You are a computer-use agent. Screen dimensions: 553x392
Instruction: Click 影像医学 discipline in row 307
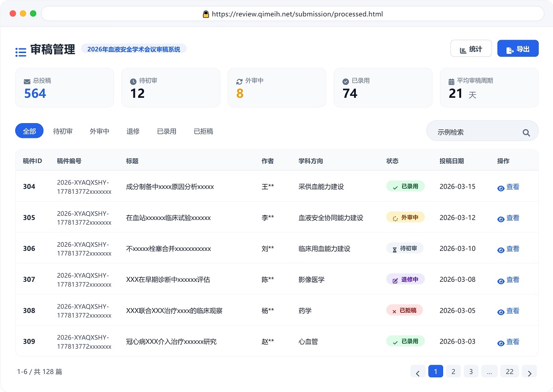(312, 279)
